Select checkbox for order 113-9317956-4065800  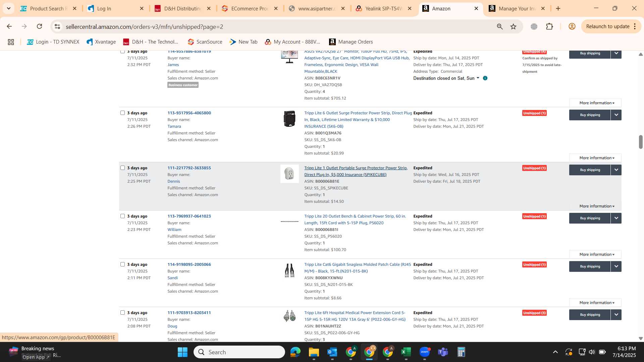[x=122, y=113]
